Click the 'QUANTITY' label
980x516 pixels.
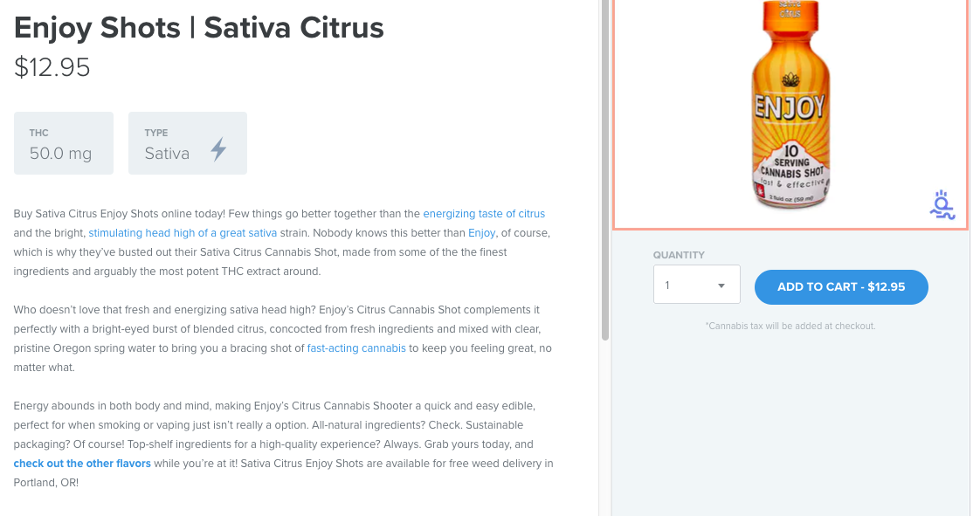679,255
